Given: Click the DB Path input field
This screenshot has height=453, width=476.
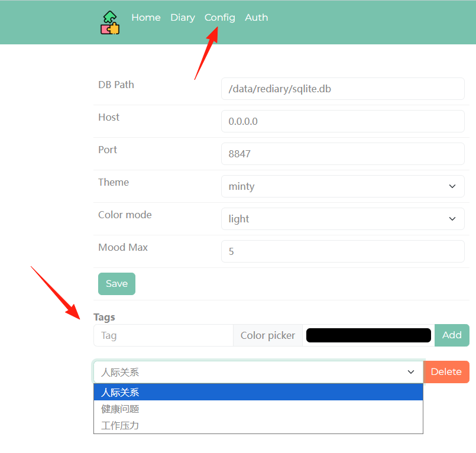Looking at the screenshot, I should 343,89.
